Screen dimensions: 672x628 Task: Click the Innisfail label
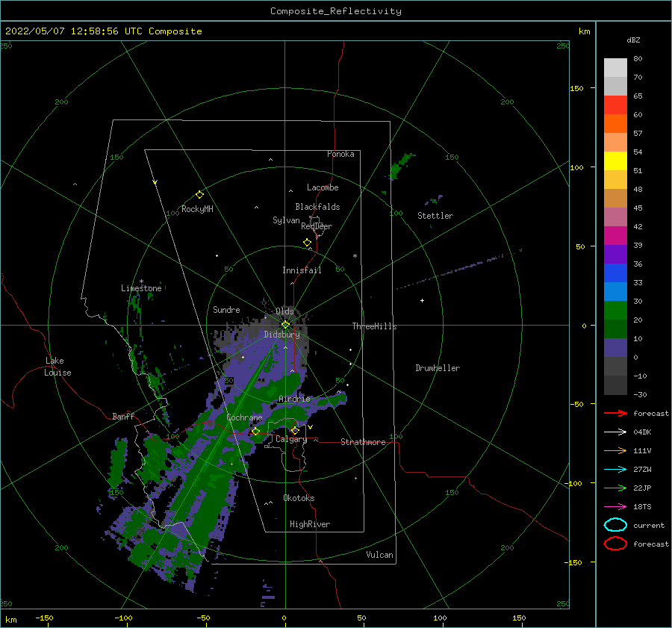click(302, 270)
